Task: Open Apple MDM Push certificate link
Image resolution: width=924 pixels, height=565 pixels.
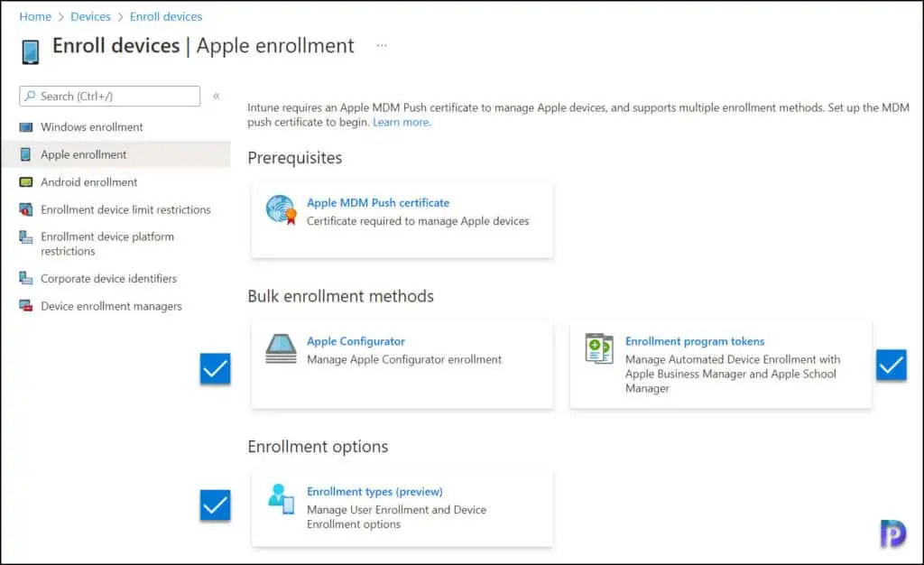Action: (378, 203)
